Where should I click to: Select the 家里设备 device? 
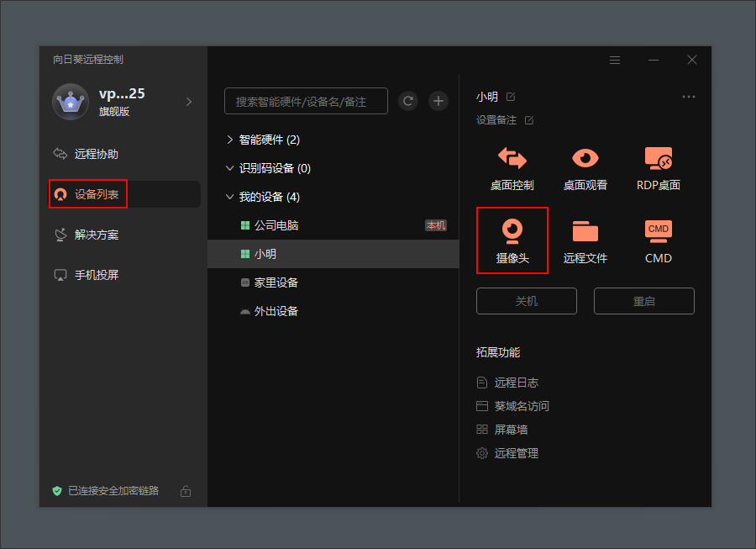333,282
